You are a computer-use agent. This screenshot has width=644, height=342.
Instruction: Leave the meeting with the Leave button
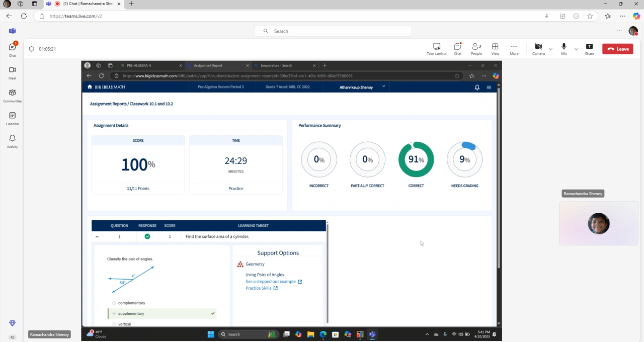[617, 49]
